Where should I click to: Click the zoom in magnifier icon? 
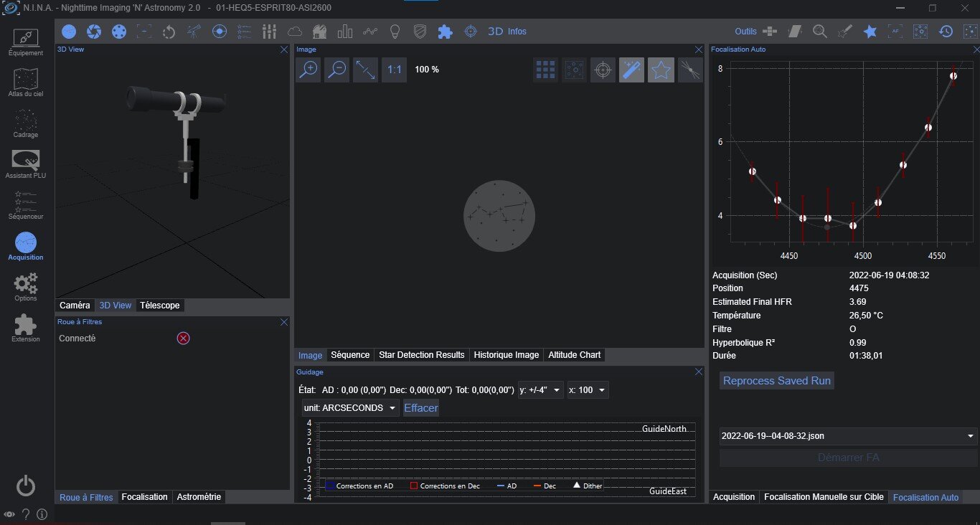(x=308, y=70)
